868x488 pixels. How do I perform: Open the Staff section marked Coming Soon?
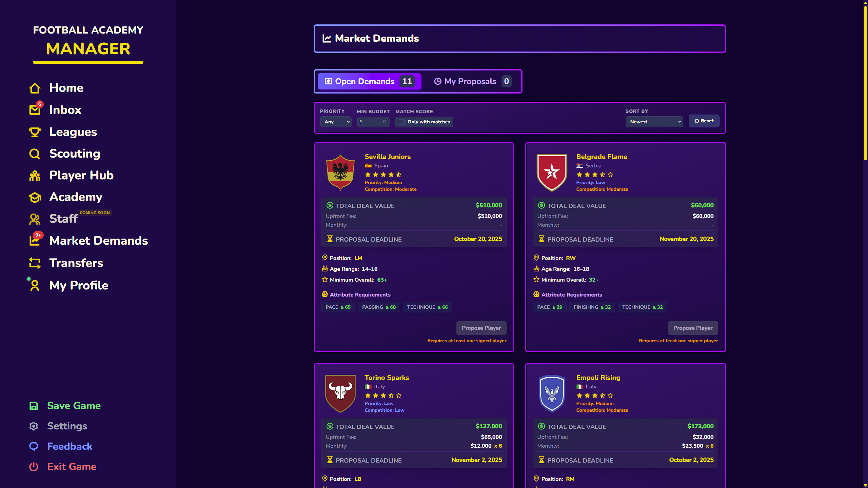pyautogui.click(x=63, y=219)
